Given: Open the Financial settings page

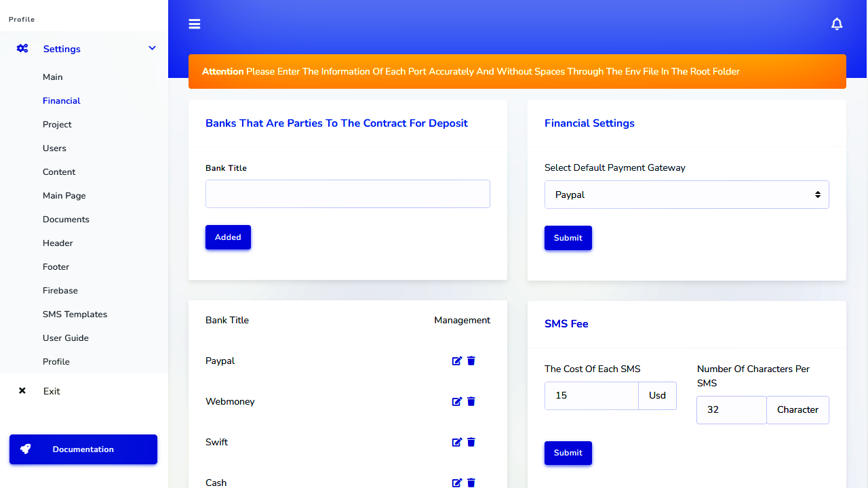Looking at the screenshot, I should (x=61, y=100).
